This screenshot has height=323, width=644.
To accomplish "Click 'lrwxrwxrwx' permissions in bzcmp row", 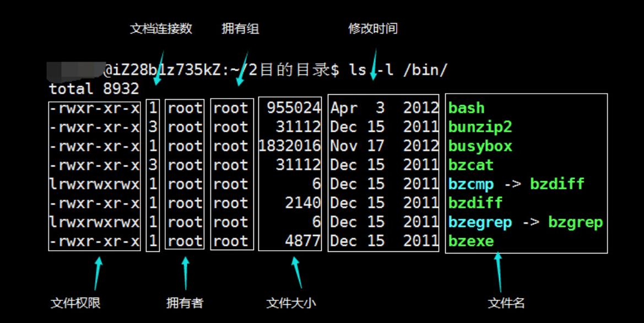I will click(x=94, y=184).
